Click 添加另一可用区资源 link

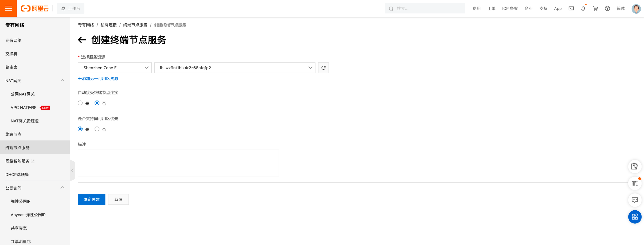[x=98, y=79]
